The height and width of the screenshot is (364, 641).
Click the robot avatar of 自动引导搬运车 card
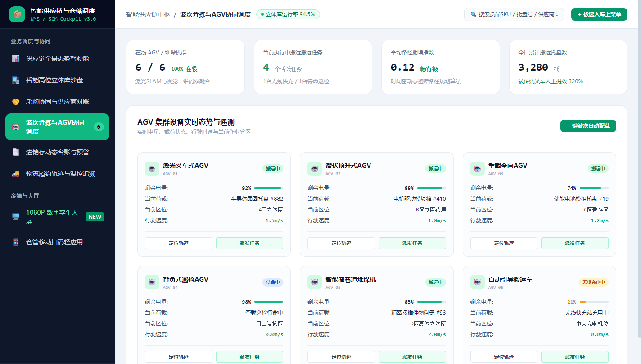point(478,282)
